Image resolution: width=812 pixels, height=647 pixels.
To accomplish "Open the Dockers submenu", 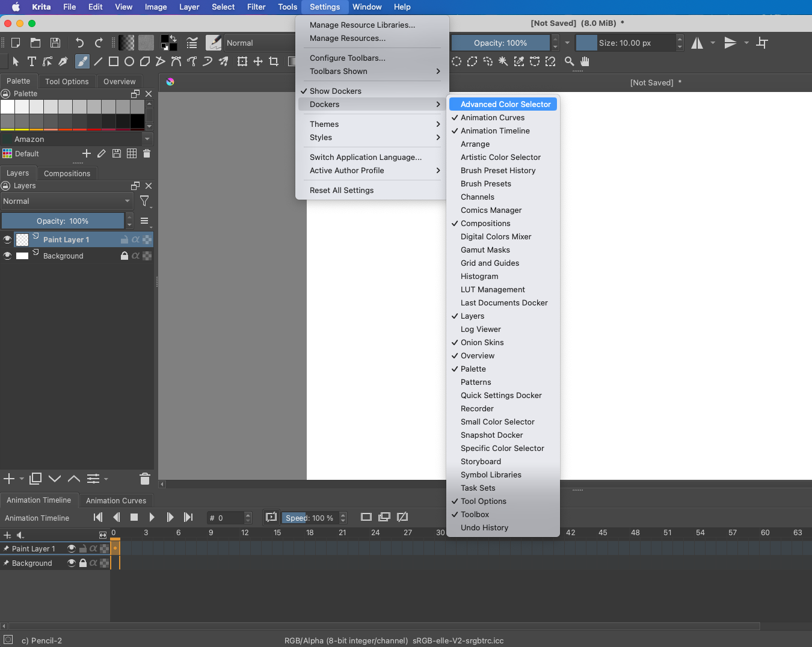I will coord(372,104).
